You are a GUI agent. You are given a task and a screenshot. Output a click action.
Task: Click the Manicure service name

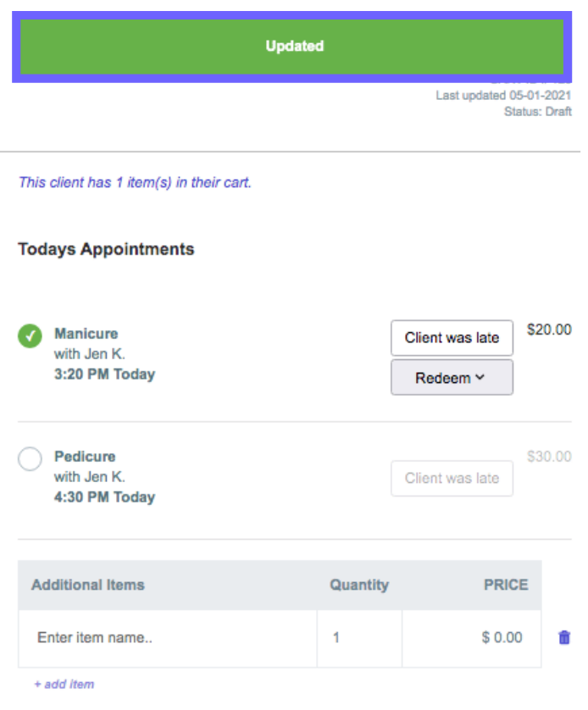pos(86,334)
